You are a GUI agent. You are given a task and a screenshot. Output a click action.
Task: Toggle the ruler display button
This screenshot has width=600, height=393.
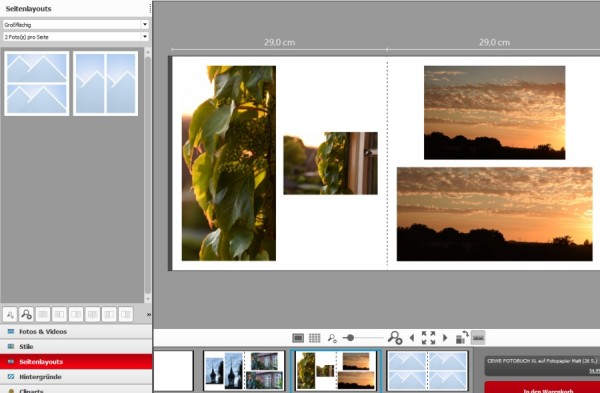(478, 338)
